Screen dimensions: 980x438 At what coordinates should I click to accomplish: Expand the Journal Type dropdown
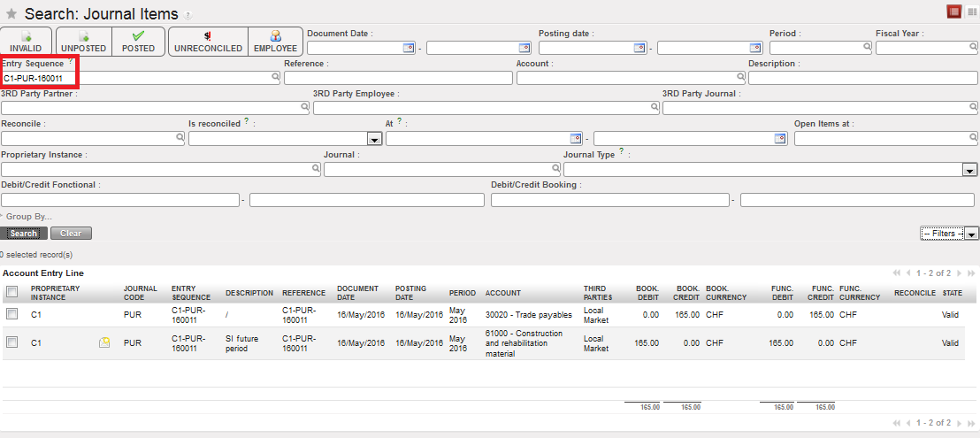pyautogui.click(x=969, y=170)
